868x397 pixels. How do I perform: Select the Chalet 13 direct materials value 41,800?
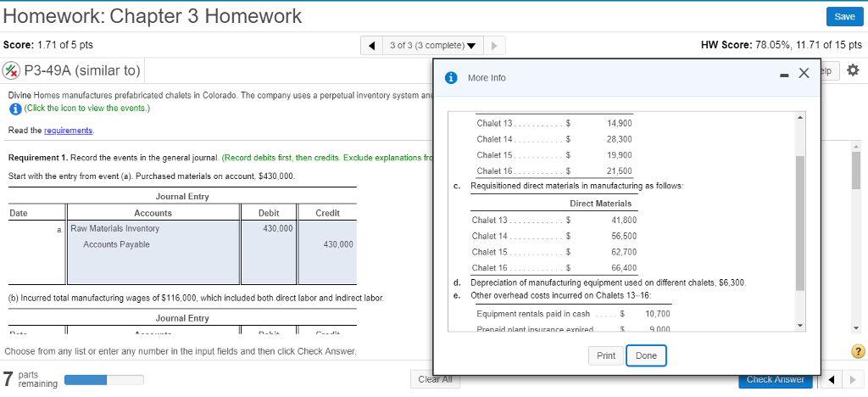pyautogui.click(x=624, y=220)
